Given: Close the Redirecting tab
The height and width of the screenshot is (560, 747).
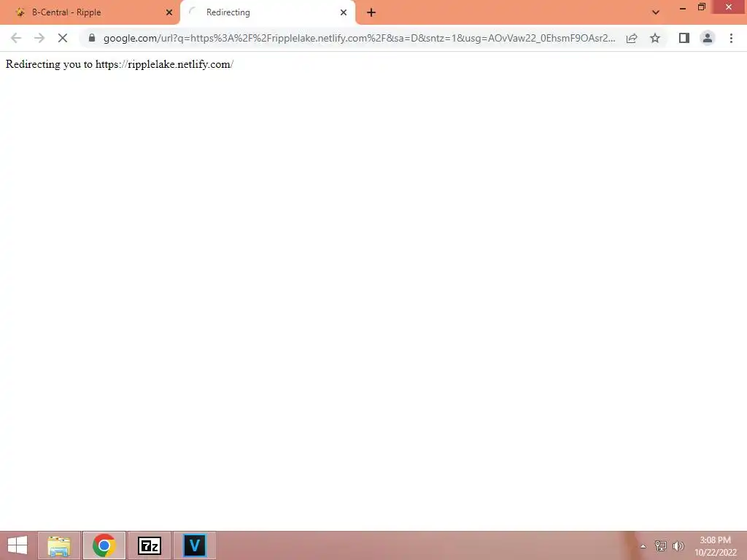Looking at the screenshot, I should pyautogui.click(x=344, y=12).
